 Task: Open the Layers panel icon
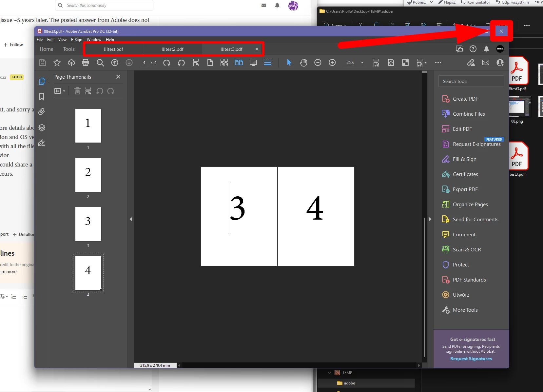pyautogui.click(x=42, y=127)
